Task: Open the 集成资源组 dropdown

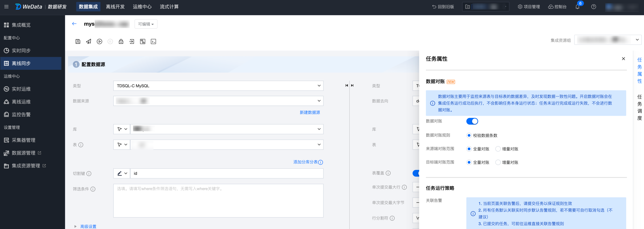Action: coord(608,40)
